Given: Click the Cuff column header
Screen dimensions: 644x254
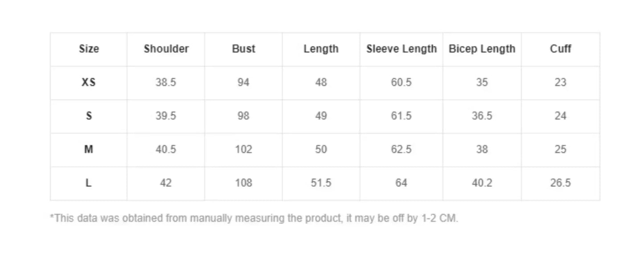Looking at the screenshot, I should click(560, 49).
